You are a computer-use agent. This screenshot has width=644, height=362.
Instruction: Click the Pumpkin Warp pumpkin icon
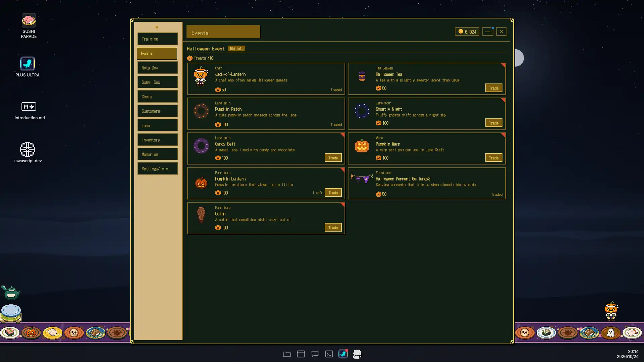[362, 146]
